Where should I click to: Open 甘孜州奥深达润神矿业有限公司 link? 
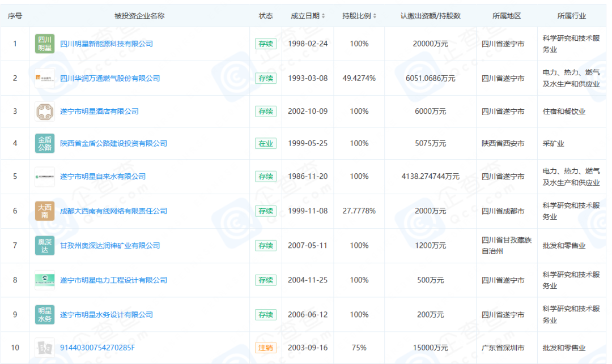(x=110, y=246)
